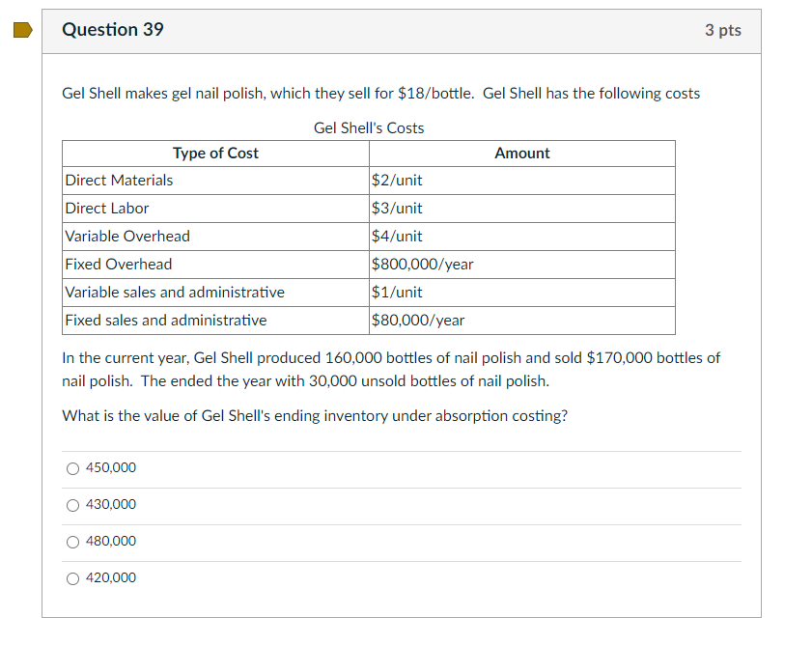Viewport: 812px width, 645px height.
Task: Select the 430,000 answer radio button
Action: pyautogui.click(x=72, y=505)
